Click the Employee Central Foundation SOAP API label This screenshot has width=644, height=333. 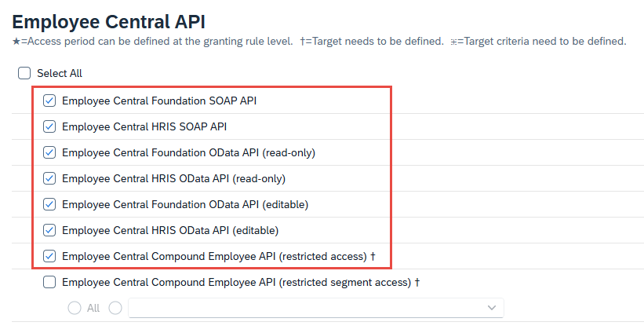(159, 101)
